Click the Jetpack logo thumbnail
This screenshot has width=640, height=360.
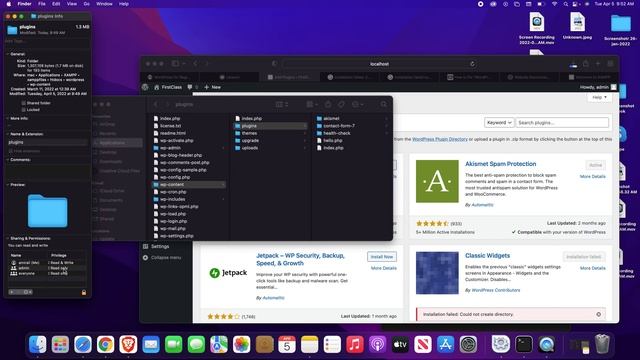(x=228, y=273)
